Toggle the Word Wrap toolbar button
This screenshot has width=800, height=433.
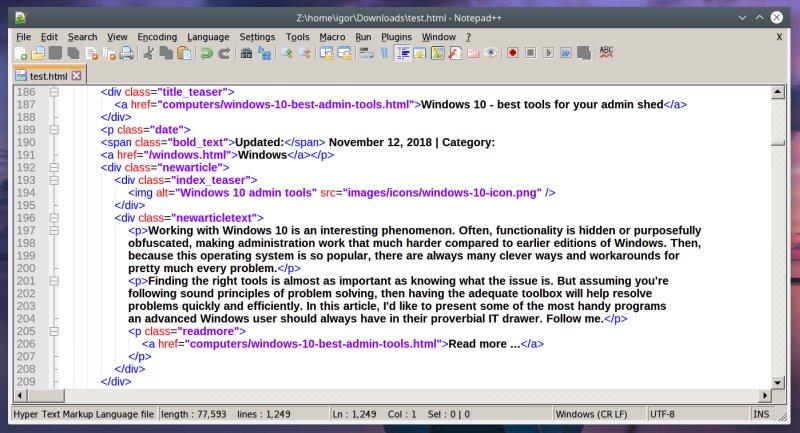[366, 53]
